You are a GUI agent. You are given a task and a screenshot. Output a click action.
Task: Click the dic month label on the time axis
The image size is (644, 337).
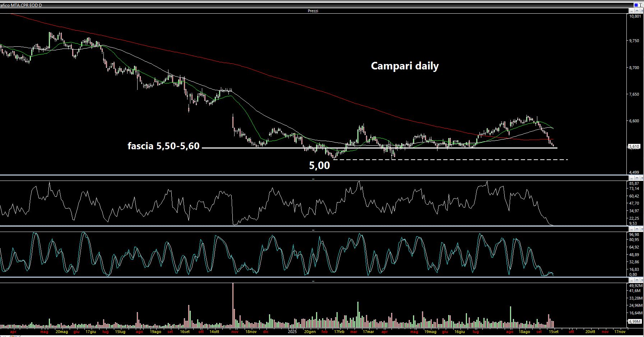pyautogui.click(x=266, y=332)
